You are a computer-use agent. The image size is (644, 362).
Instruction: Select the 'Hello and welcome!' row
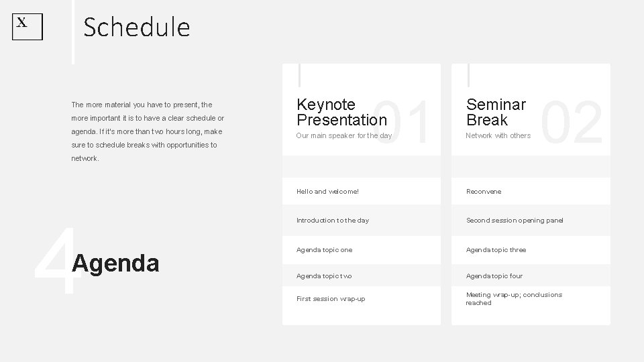(x=327, y=192)
